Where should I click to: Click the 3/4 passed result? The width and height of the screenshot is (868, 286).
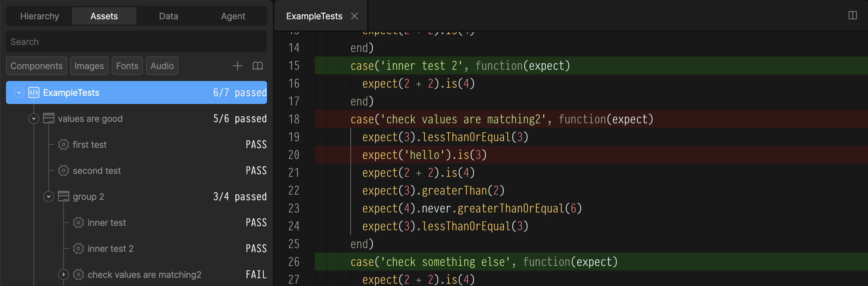coord(240,196)
